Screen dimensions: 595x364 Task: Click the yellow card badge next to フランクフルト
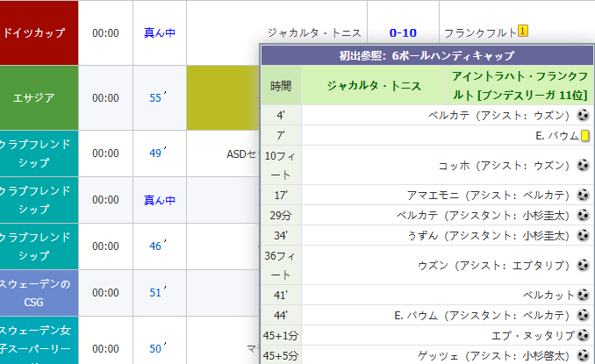(523, 31)
